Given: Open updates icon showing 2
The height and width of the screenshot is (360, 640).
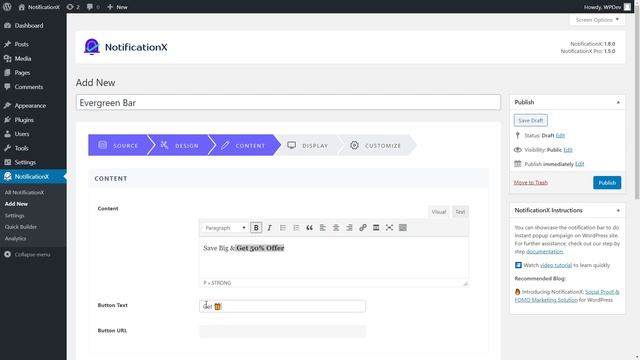Looking at the screenshot, I should coord(73,7).
